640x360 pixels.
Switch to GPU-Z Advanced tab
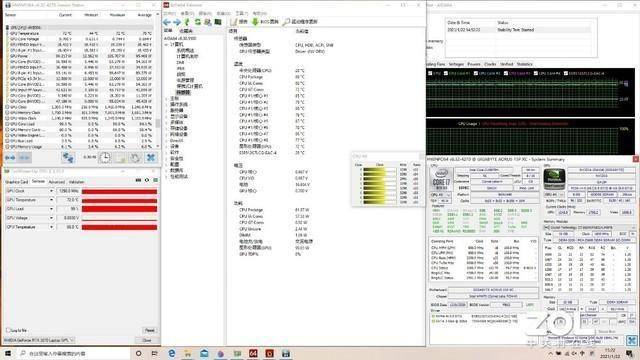[57, 182]
